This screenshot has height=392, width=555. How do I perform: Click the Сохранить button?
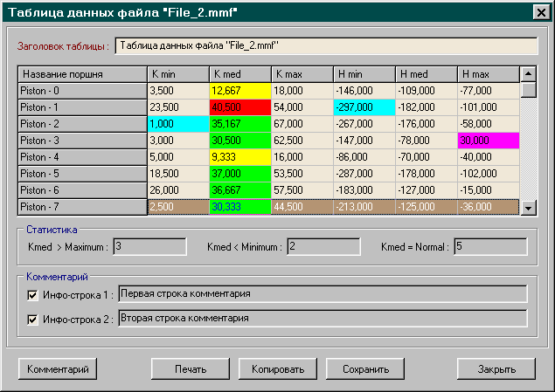point(365,369)
